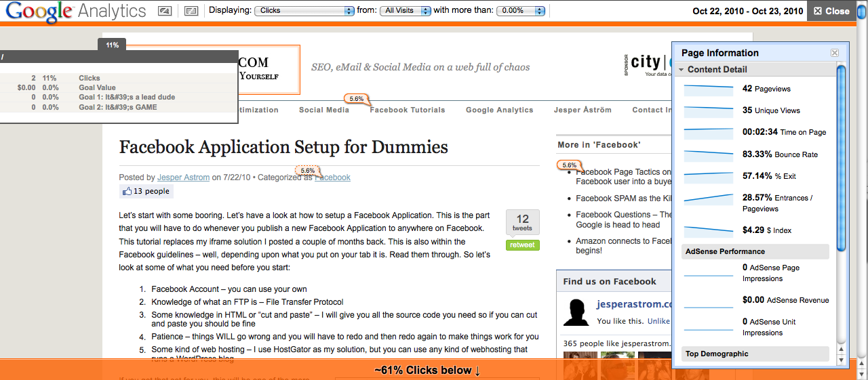
Task: Open the Facebook Page Tactics link
Action: [x=624, y=177]
